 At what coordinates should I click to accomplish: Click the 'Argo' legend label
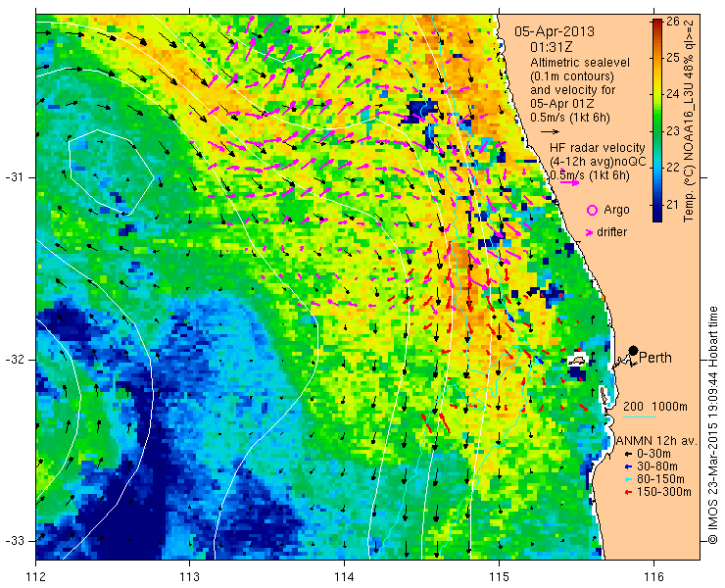click(616, 210)
